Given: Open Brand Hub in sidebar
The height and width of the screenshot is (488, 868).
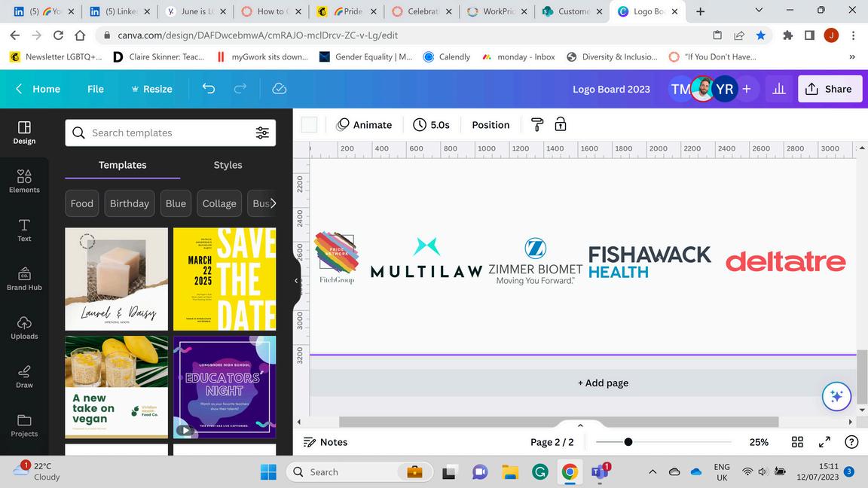Looking at the screenshot, I should click(24, 279).
